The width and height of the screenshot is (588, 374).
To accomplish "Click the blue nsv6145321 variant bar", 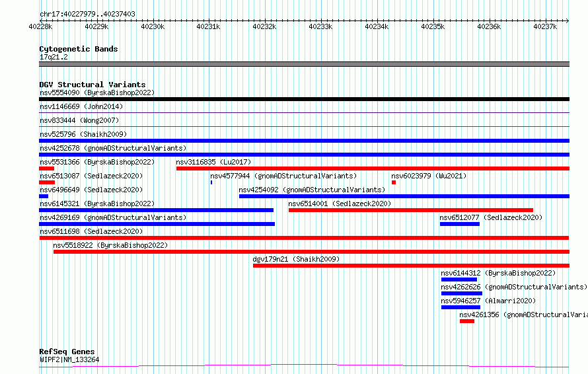I will [x=156, y=210].
